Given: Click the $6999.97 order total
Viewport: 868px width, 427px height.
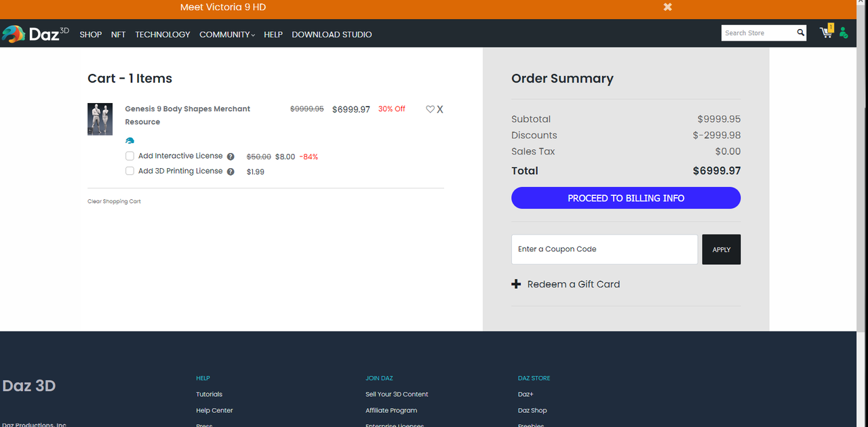Looking at the screenshot, I should pos(717,171).
